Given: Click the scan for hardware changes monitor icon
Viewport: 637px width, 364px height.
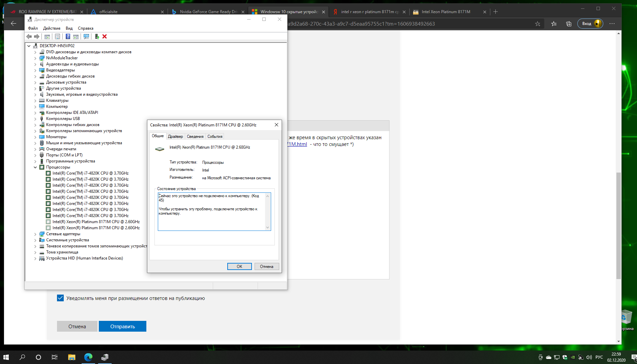Looking at the screenshot, I should pyautogui.click(x=86, y=36).
